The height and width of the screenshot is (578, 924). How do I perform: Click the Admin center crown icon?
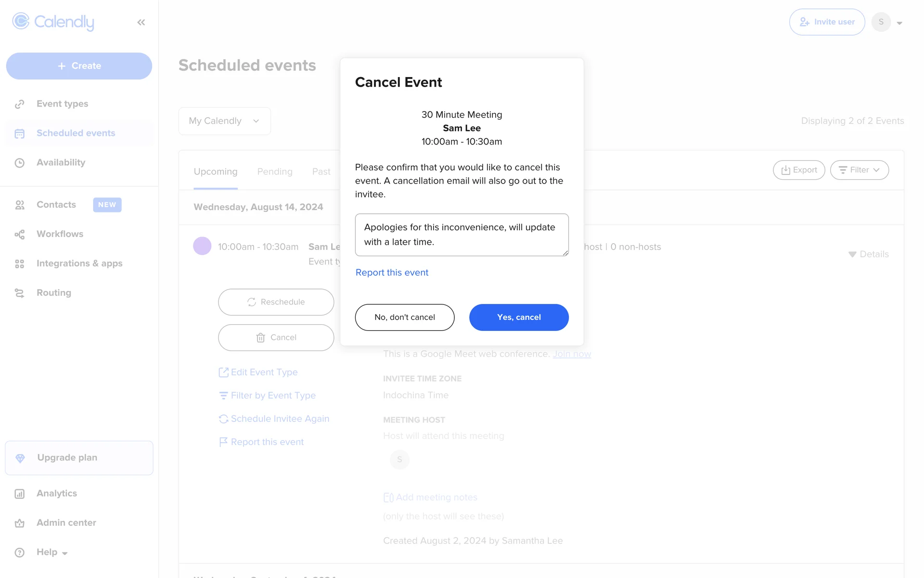[x=20, y=523]
